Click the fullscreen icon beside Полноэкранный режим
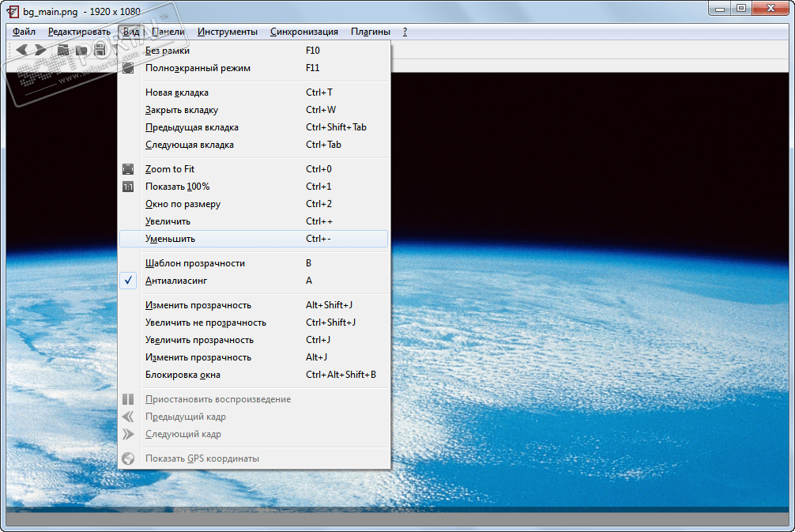Viewport: 795px width, 532px height. tap(128, 68)
